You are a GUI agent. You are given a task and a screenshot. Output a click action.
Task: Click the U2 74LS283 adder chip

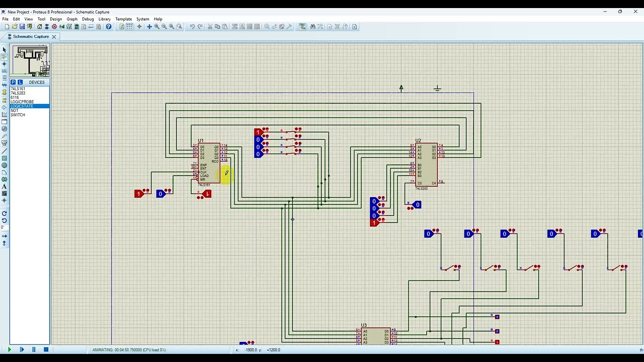click(426, 164)
